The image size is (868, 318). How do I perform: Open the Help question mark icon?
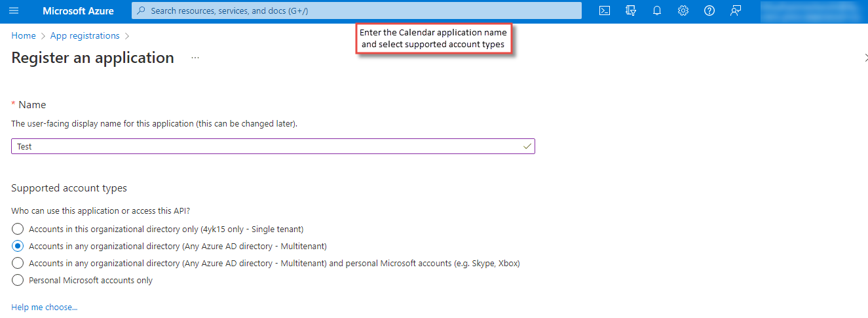[709, 10]
